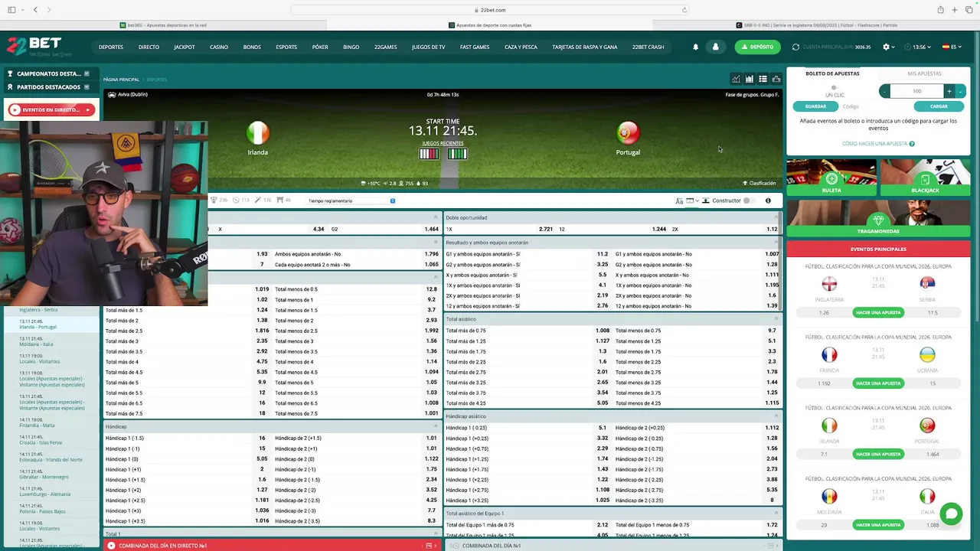Select the Boleto de Apuestas tab

click(x=832, y=73)
